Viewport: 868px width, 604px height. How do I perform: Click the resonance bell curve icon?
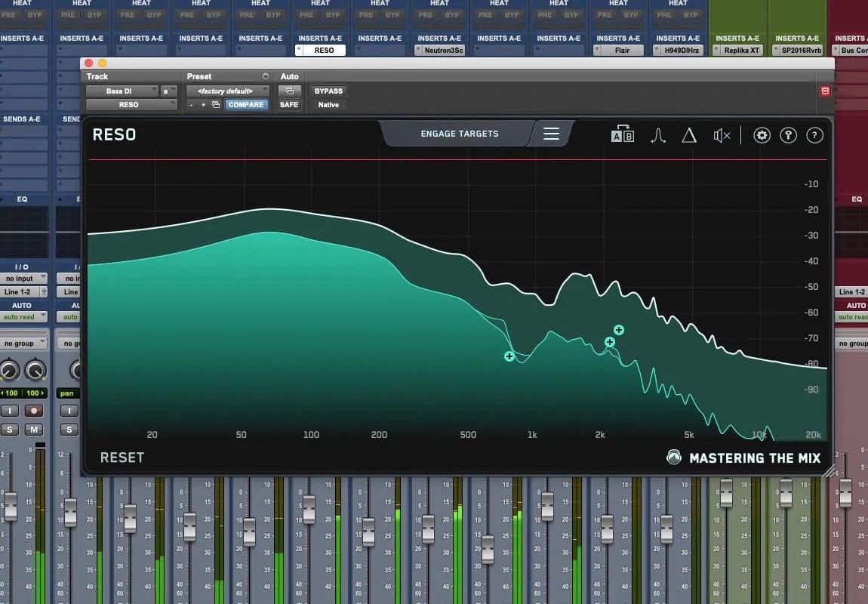click(658, 135)
